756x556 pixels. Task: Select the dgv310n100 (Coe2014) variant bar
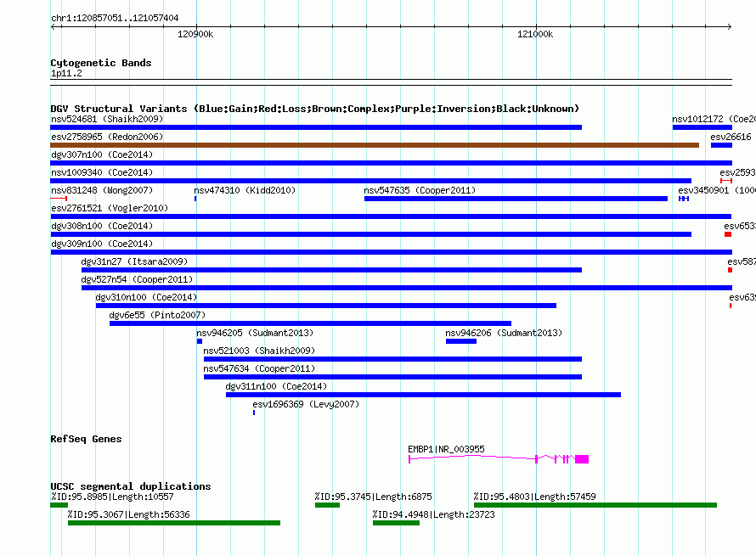coord(326,306)
